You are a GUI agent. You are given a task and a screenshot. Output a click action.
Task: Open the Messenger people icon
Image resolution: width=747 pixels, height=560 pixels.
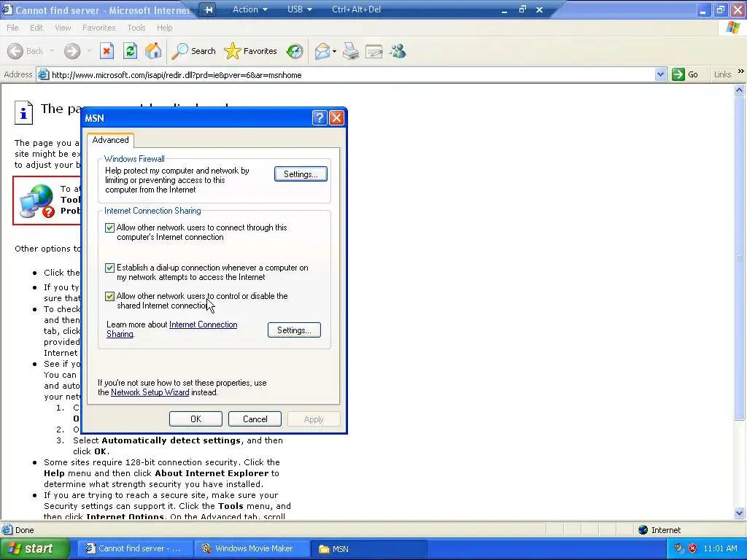(398, 51)
